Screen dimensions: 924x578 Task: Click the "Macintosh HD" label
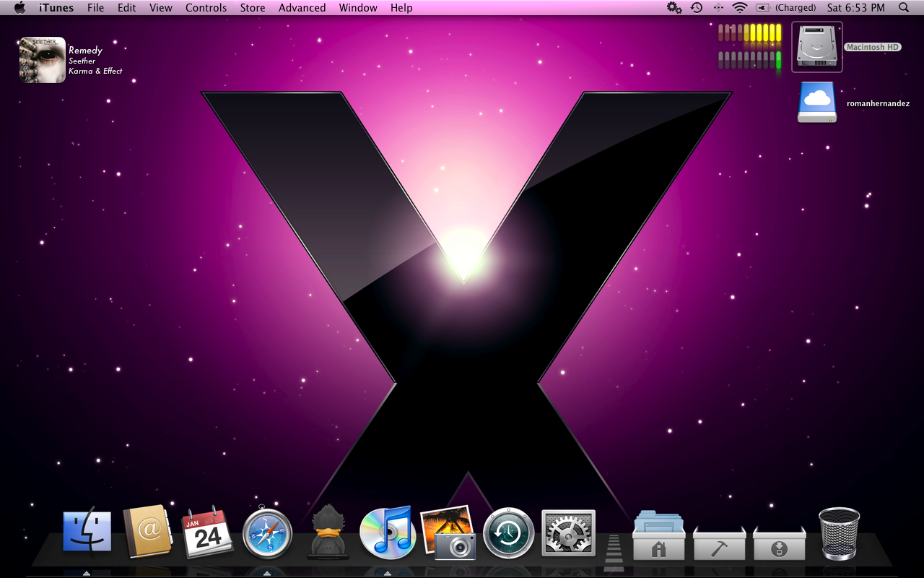873,47
